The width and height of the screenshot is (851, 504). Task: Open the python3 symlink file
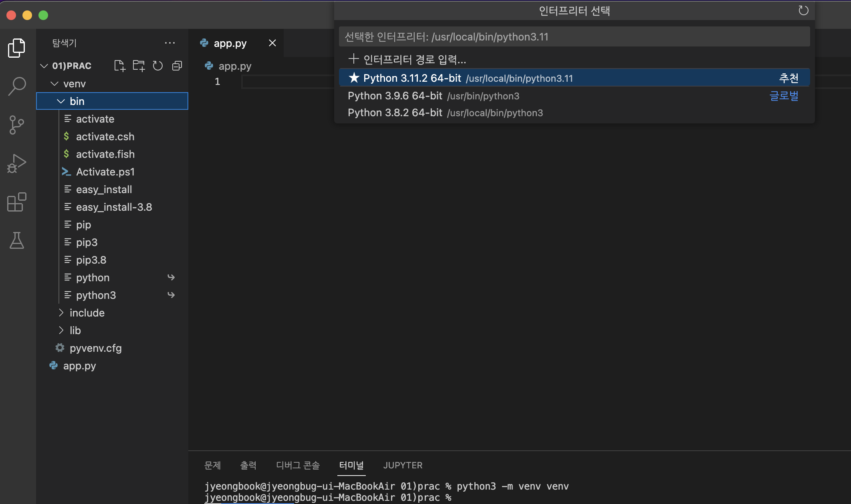[112, 295]
